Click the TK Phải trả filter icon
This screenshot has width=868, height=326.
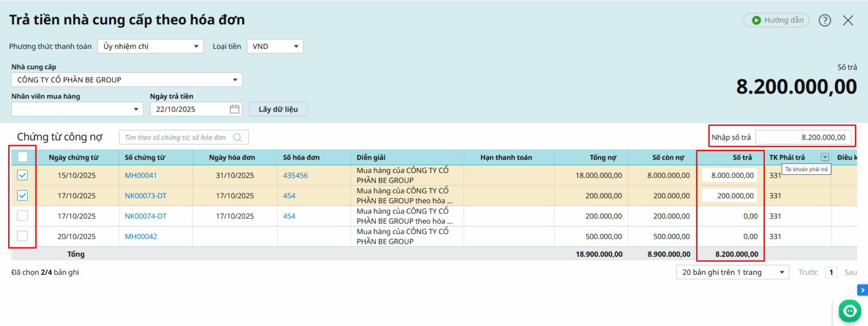click(825, 158)
